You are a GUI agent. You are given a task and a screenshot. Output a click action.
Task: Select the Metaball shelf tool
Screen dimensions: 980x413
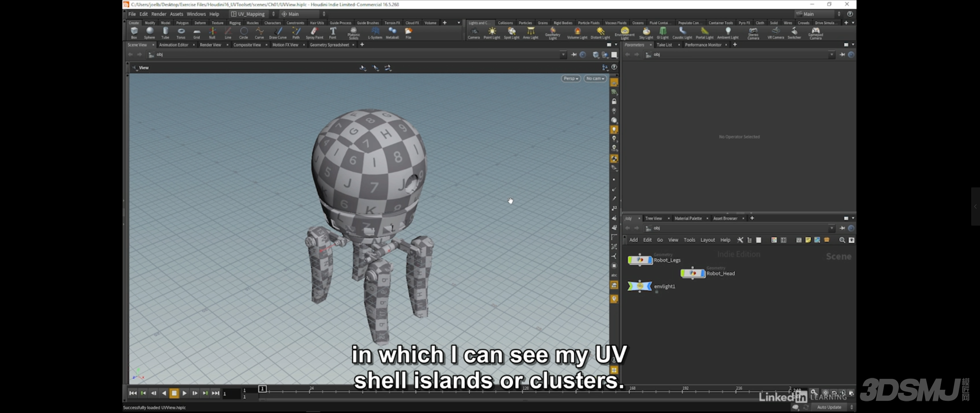click(392, 33)
